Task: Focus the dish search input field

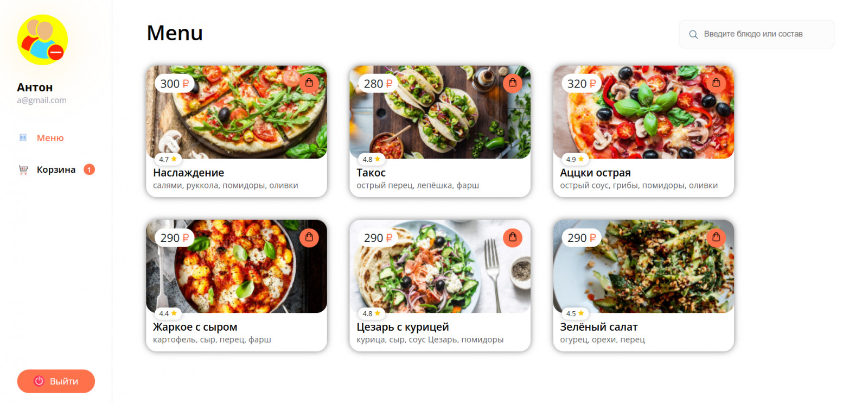Action: pos(756,34)
